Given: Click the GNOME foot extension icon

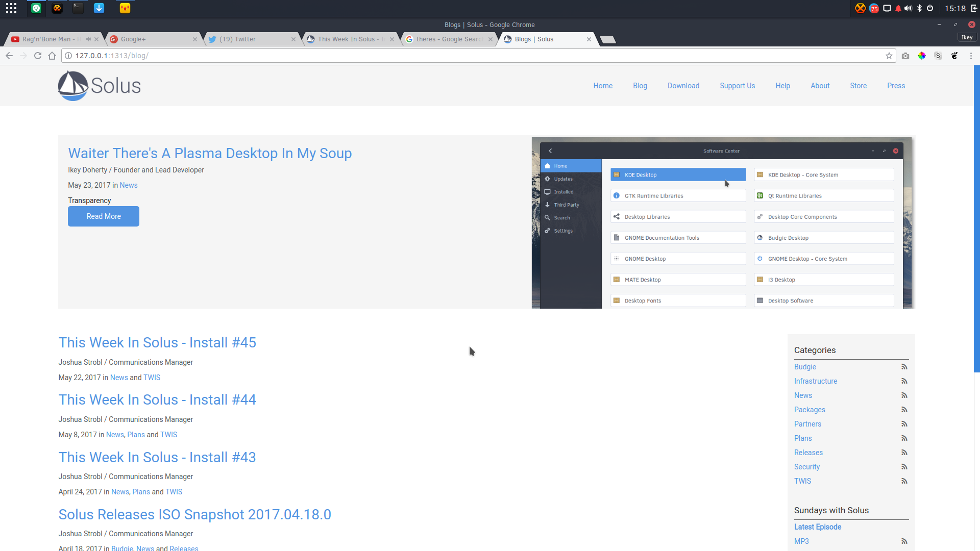Looking at the screenshot, I should click(x=954, y=56).
